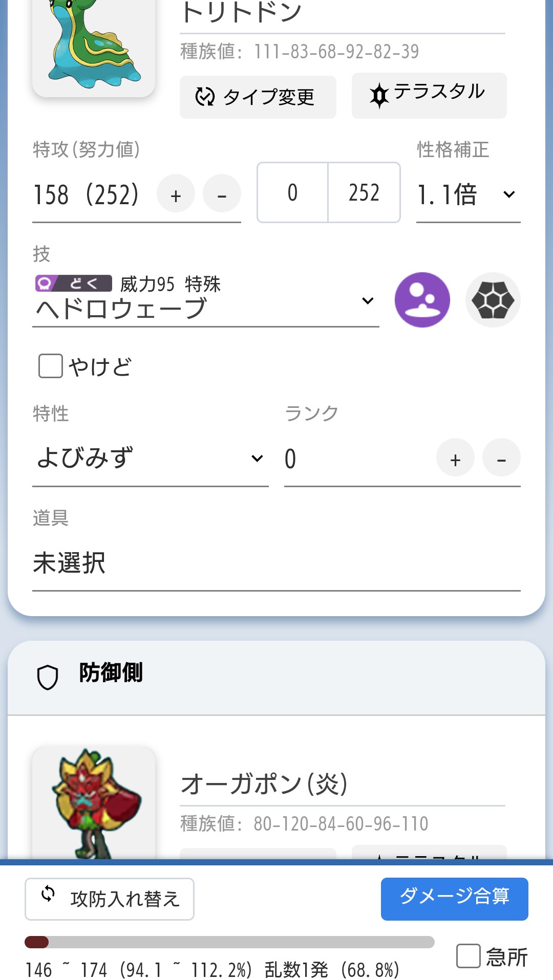Click the Ogerpon (オーガポン) sprite image
Image resolution: width=553 pixels, height=980 pixels.
point(94,802)
